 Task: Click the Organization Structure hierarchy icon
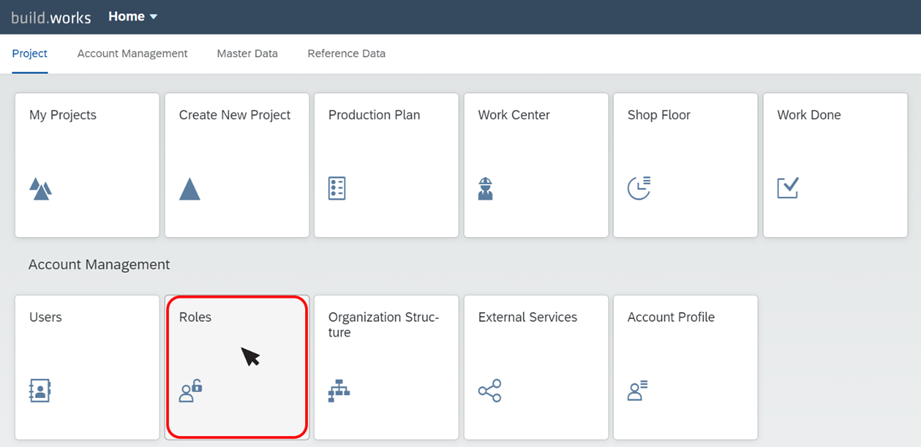339,391
